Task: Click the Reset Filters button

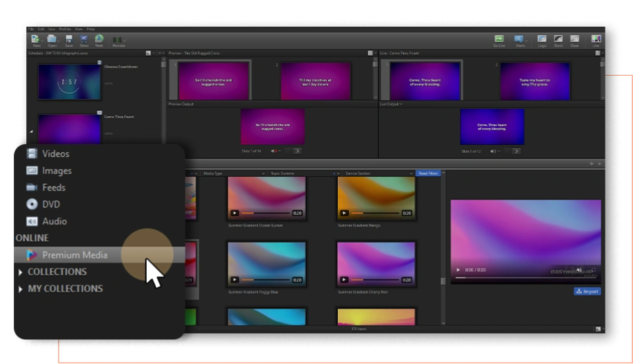Action: pos(428,174)
